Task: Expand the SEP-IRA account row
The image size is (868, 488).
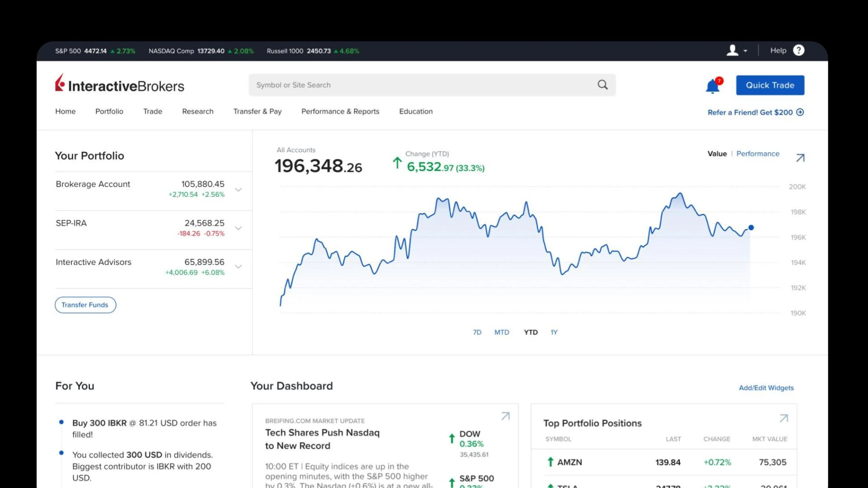Action: 238,228
